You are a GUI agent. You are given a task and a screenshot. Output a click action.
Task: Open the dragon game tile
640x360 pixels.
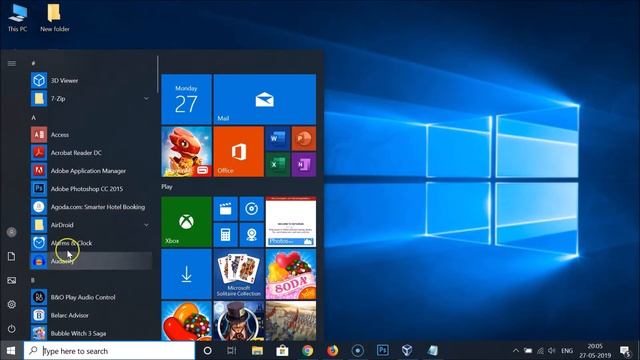pos(187,151)
